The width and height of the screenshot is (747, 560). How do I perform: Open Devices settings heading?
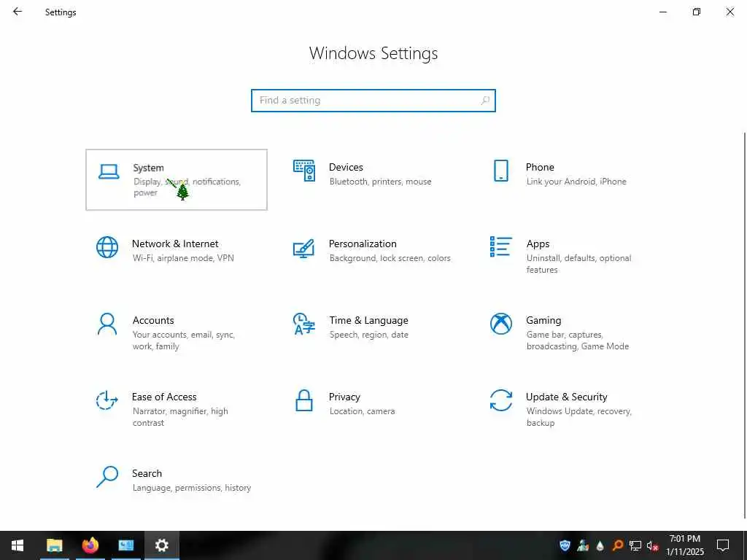tap(346, 167)
